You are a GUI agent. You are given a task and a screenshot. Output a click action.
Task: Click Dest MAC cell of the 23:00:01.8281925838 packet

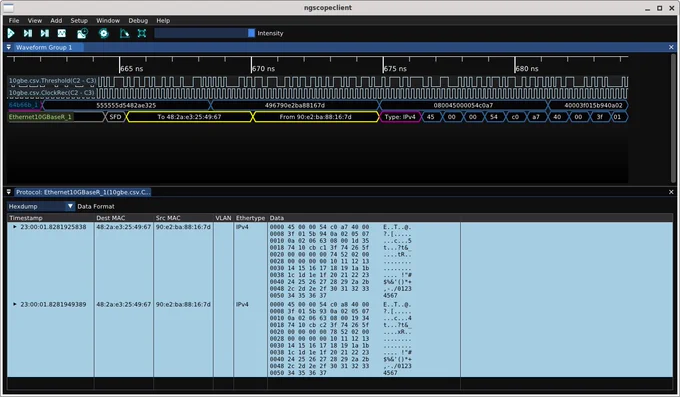tap(124, 227)
